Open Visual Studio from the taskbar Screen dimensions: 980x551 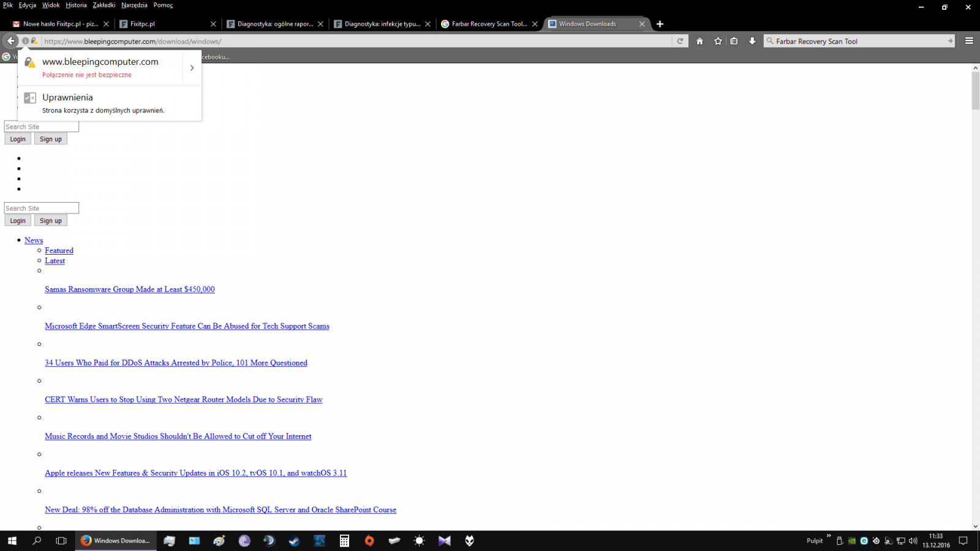(445, 541)
